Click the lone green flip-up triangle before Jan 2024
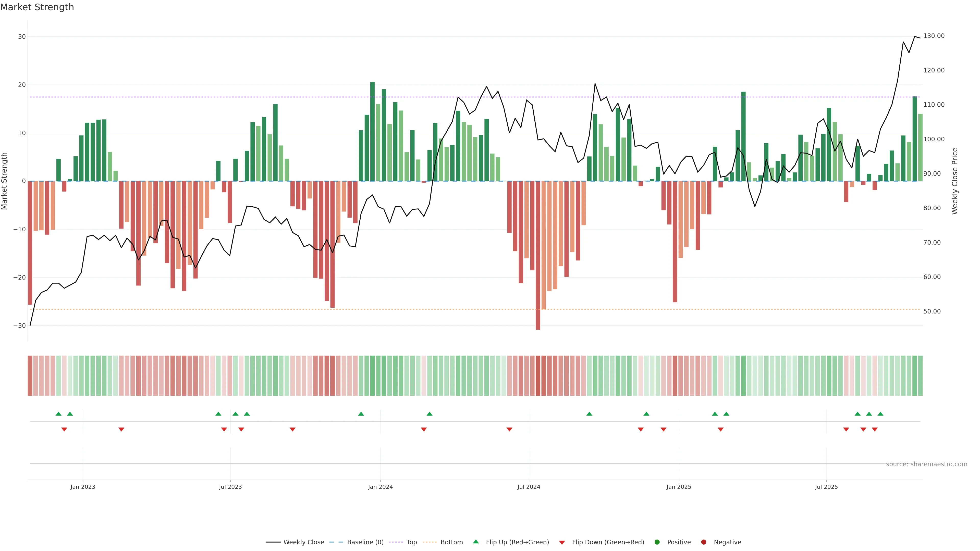The height and width of the screenshot is (551, 980). point(361,414)
